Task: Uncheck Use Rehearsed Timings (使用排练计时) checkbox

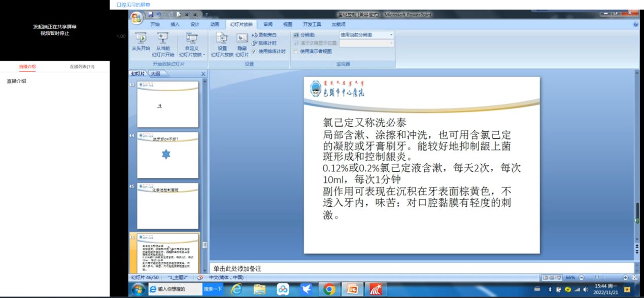Action: click(x=254, y=51)
